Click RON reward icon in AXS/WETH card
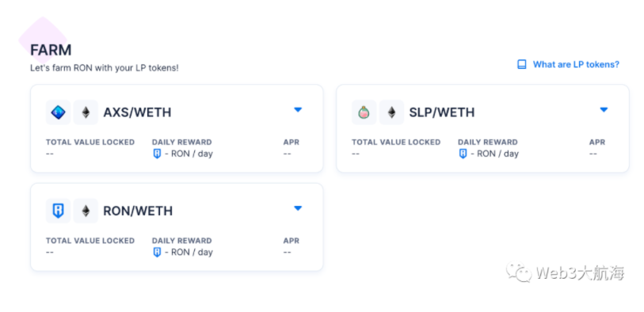 tap(157, 154)
